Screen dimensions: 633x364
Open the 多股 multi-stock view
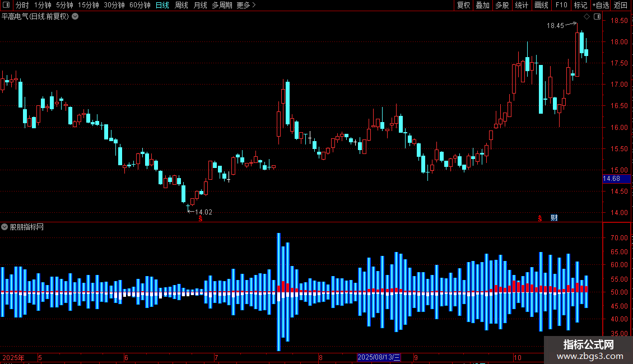tap(502, 5)
